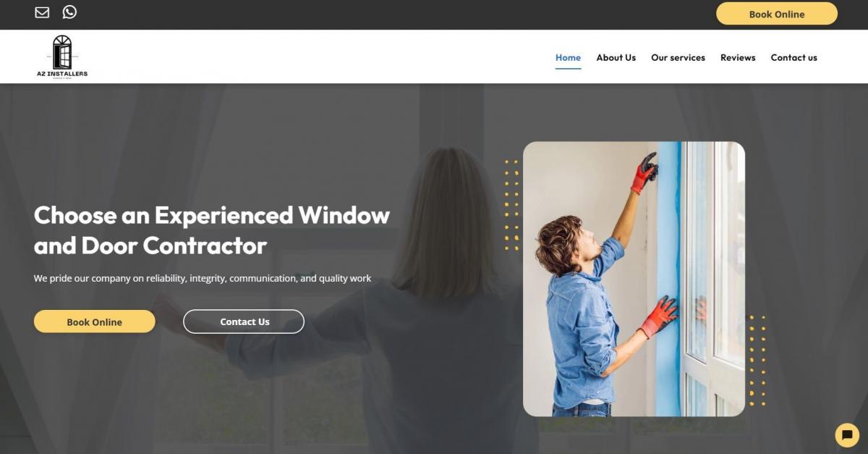Open the About Us page
The width and height of the screenshot is (868, 454).
click(616, 58)
